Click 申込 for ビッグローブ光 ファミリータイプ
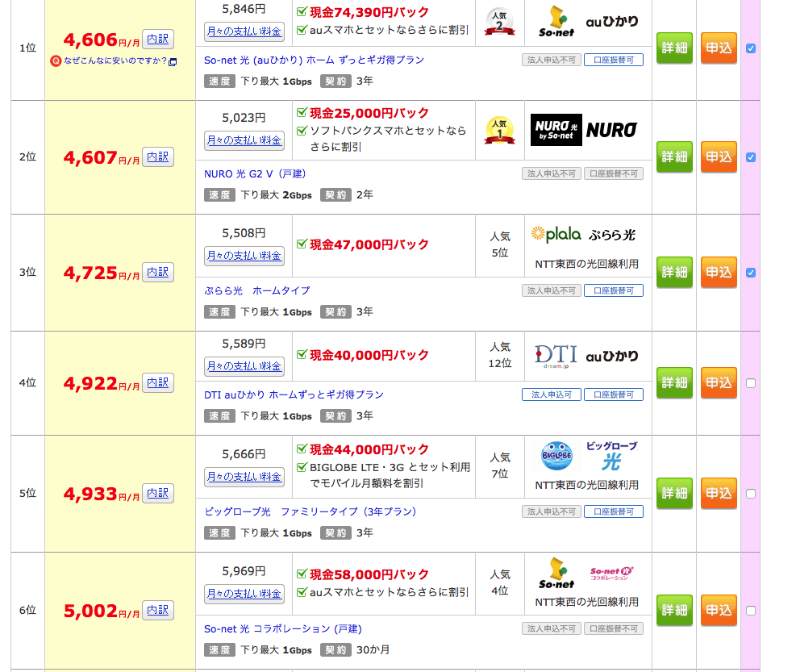The image size is (796, 672). pyautogui.click(x=719, y=493)
